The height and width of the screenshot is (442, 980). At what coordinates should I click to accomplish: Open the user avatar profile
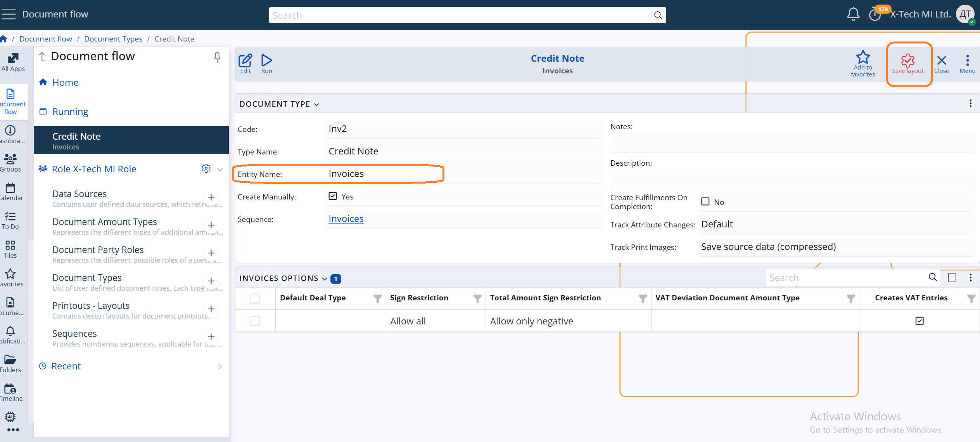965,15
